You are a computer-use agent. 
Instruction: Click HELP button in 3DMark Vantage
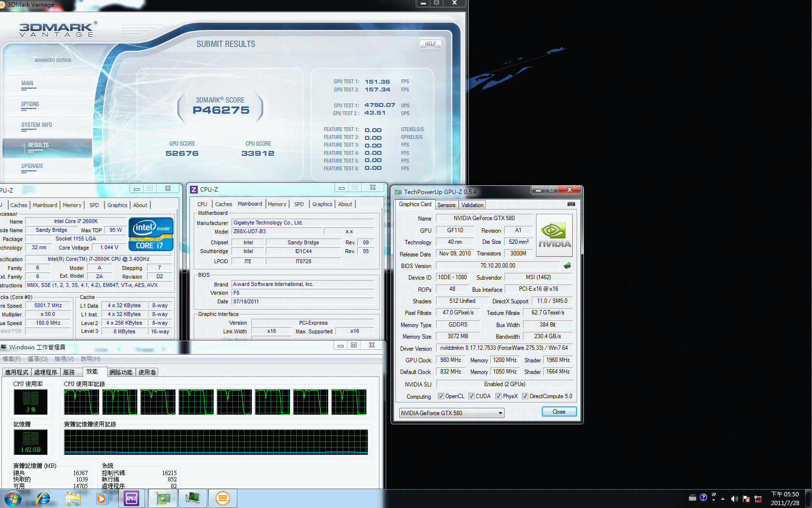pos(430,44)
